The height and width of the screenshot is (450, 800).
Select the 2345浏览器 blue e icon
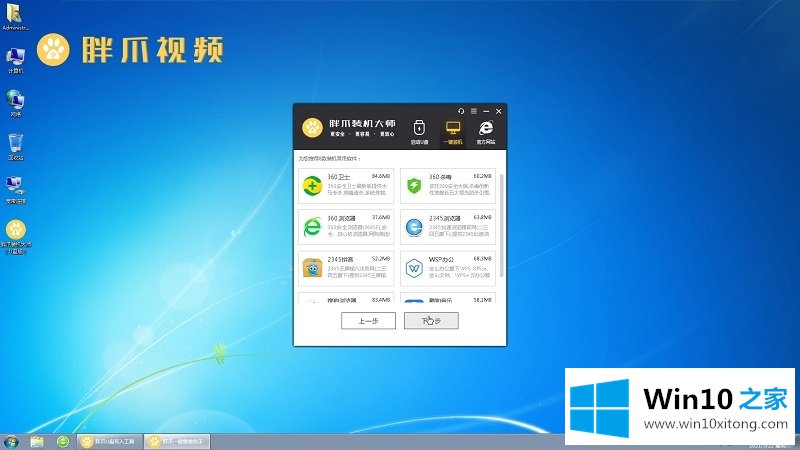click(x=414, y=227)
